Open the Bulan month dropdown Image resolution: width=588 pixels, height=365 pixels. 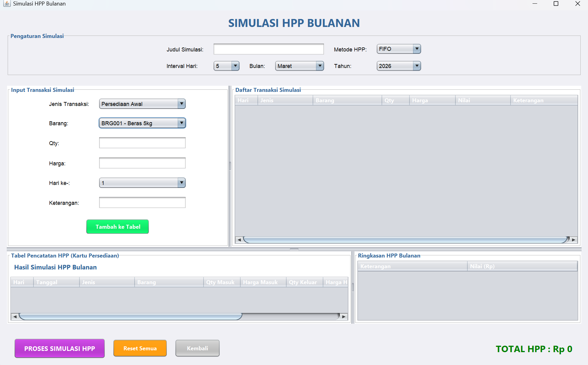(x=320, y=66)
